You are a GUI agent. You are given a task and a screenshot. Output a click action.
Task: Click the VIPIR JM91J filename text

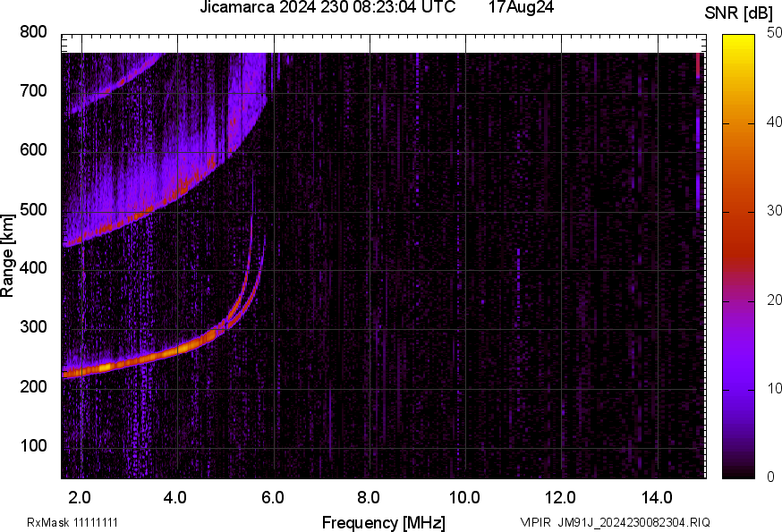[616, 522]
